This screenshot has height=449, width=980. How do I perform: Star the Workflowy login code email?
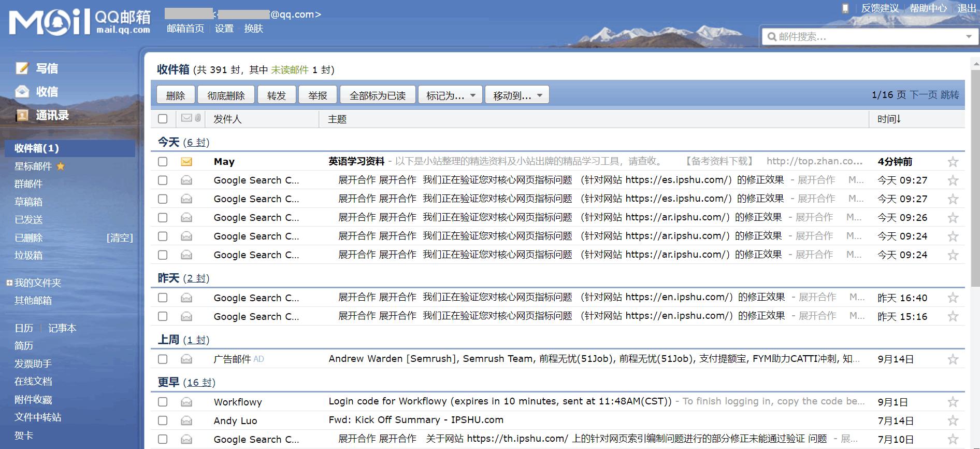[953, 402]
